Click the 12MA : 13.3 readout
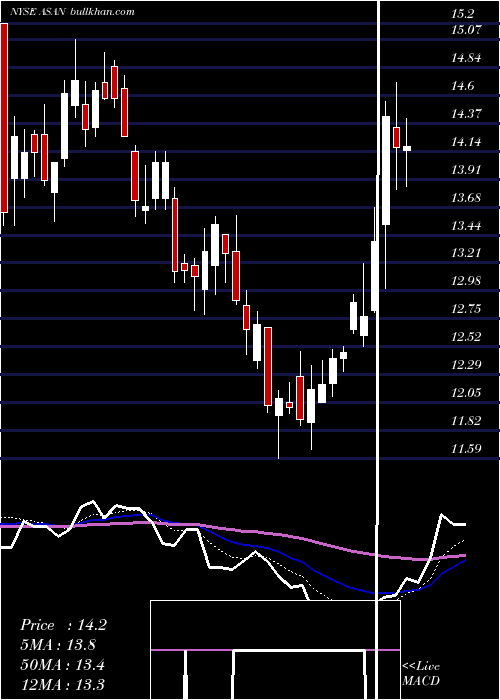Viewport: 500px width, 700px height. point(62,684)
